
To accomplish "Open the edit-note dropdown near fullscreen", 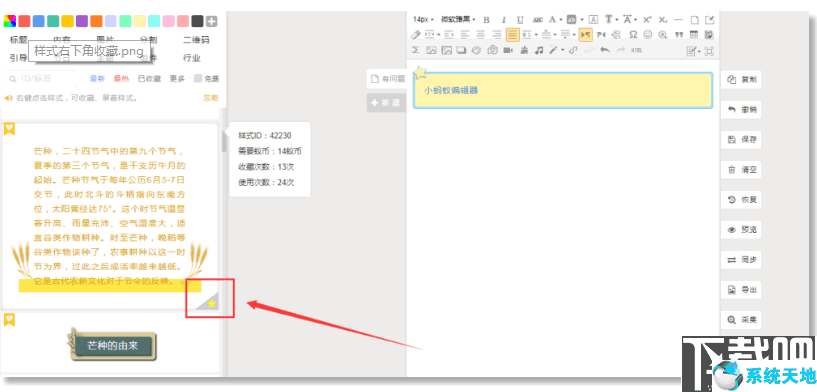I will (694, 51).
